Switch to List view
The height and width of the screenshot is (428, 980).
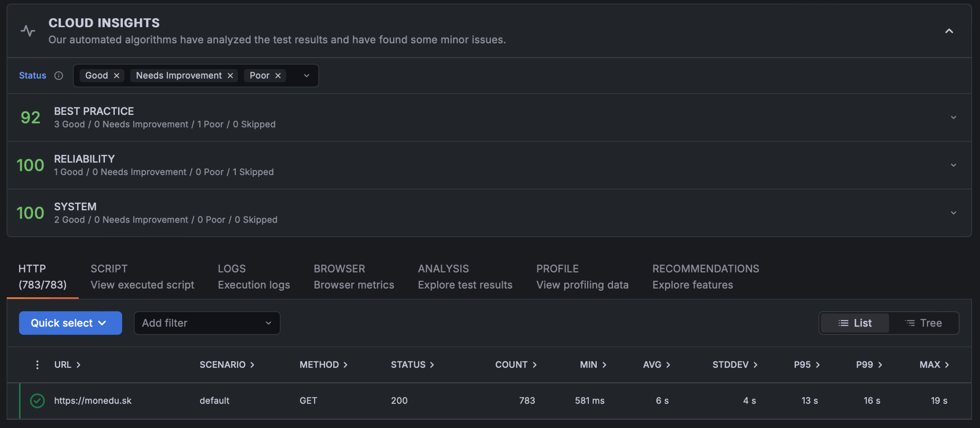(x=855, y=323)
